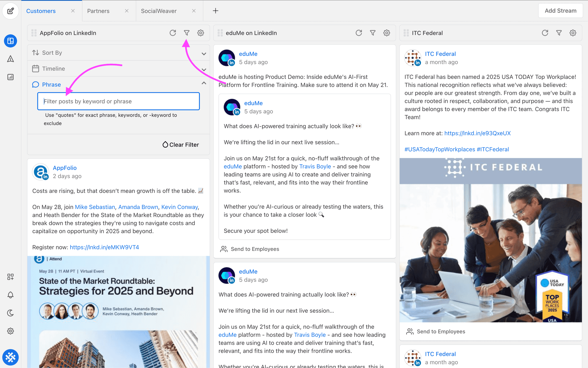
Task: Expand the Timeline filter section
Action: pyautogui.click(x=204, y=69)
